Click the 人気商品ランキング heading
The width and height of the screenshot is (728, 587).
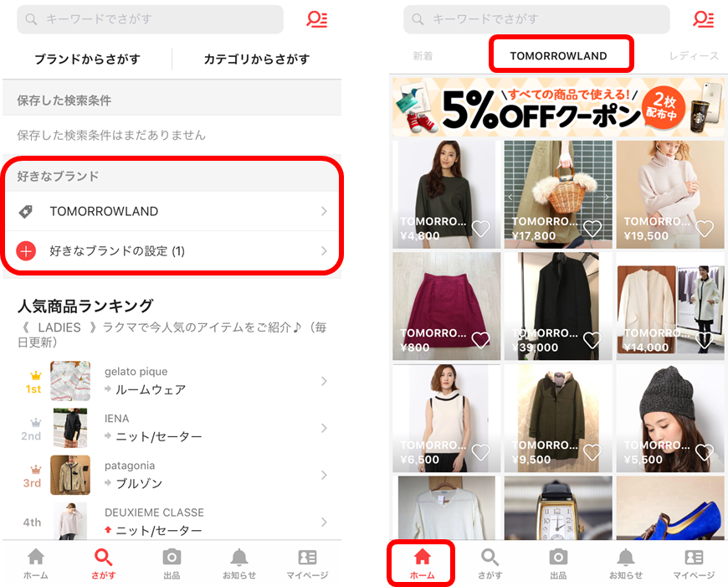point(85,306)
